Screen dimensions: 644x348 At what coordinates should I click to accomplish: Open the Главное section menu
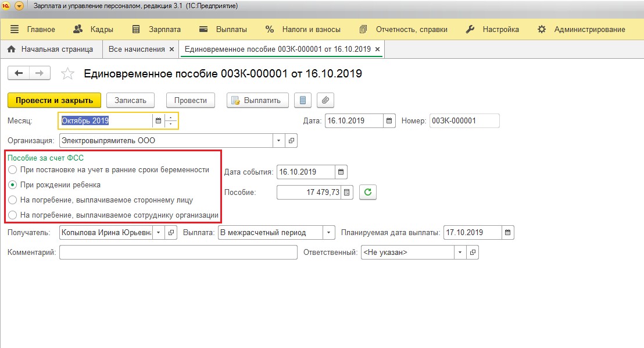pos(33,29)
